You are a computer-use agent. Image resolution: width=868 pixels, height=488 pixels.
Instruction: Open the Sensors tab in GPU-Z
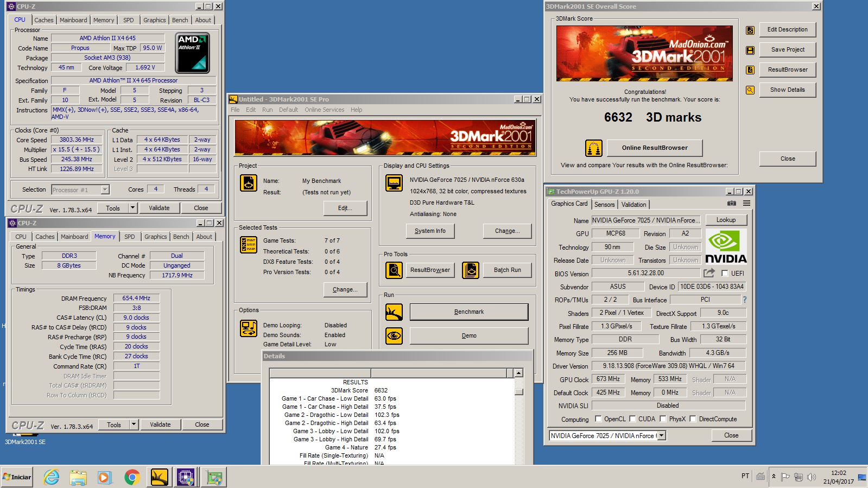point(604,205)
